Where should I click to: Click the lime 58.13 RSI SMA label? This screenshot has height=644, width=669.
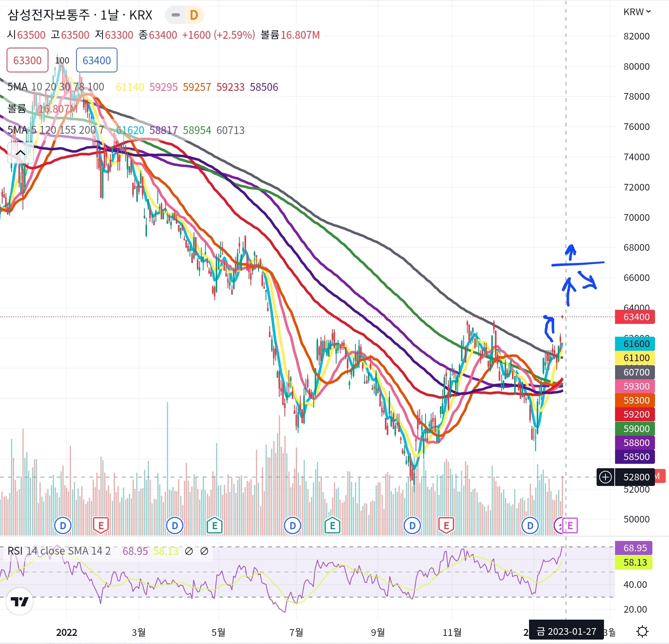pos(634,562)
